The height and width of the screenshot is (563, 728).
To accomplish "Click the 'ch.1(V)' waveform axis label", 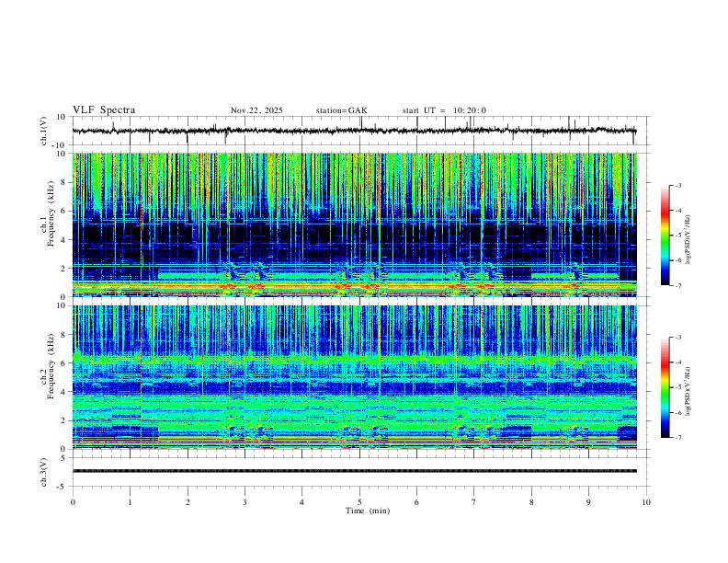I will pyautogui.click(x=43, y=131).
